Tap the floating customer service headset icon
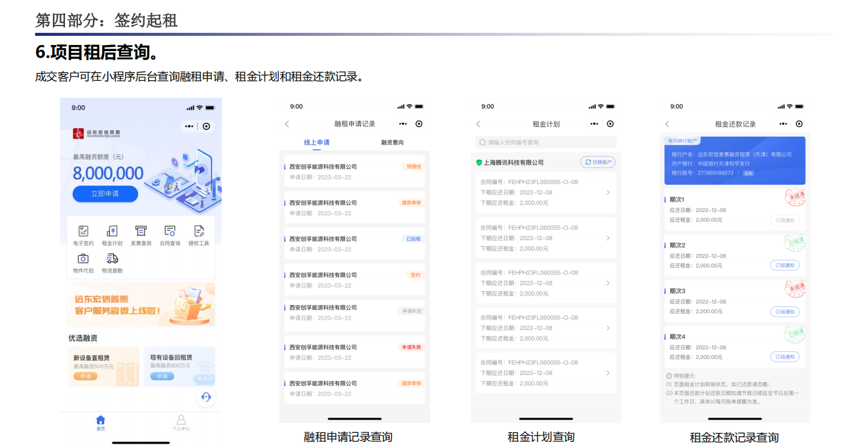This screenshot has width=868, height=448. 206,397
